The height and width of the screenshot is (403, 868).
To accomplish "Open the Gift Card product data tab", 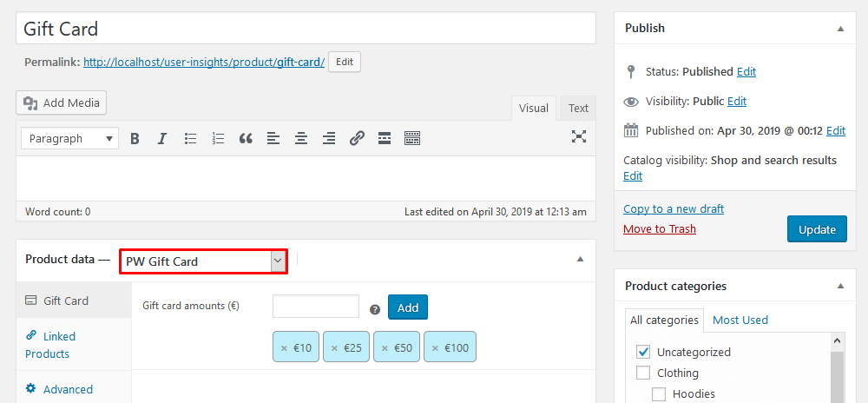I will (x=74, y=301).
